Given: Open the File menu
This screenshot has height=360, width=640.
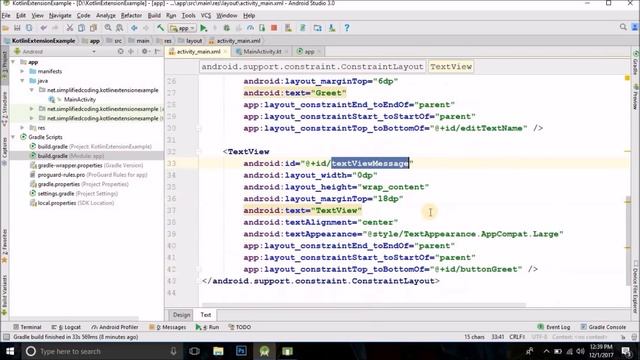Looking at the screenshot, I should pyautogui.click(x=6, y=16).
